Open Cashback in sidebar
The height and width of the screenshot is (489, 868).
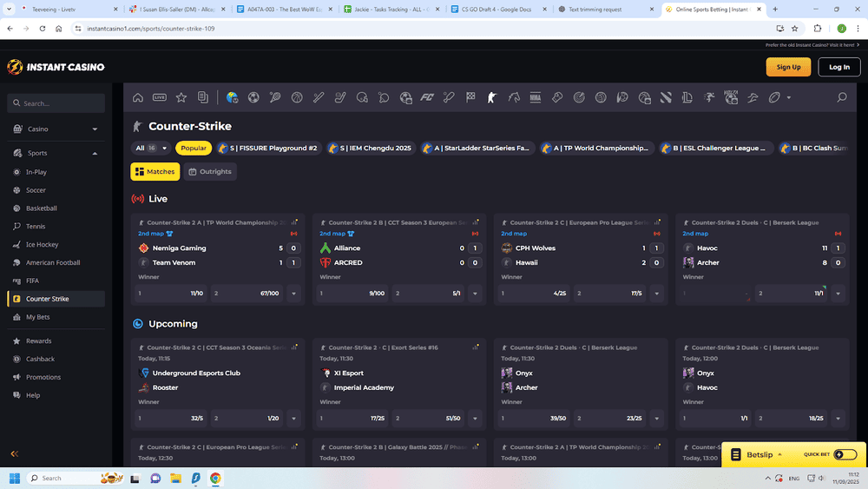(x=56, y=359)
